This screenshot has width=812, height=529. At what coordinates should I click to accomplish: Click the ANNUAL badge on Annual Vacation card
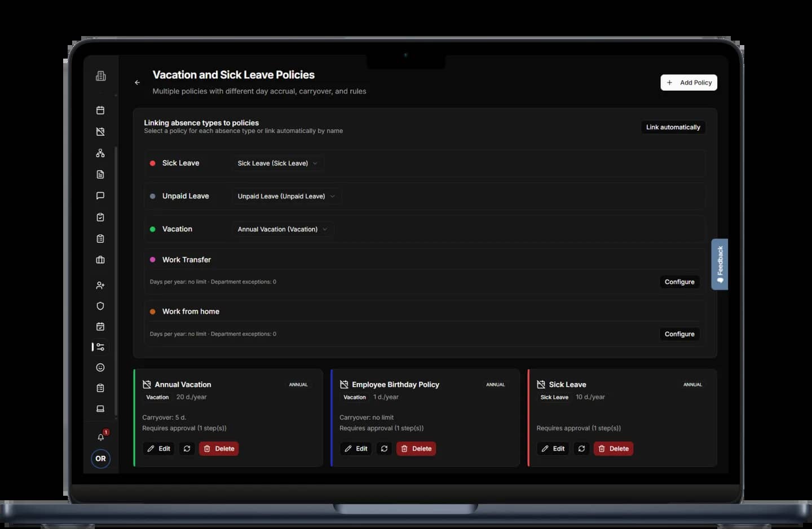(298, 385)
